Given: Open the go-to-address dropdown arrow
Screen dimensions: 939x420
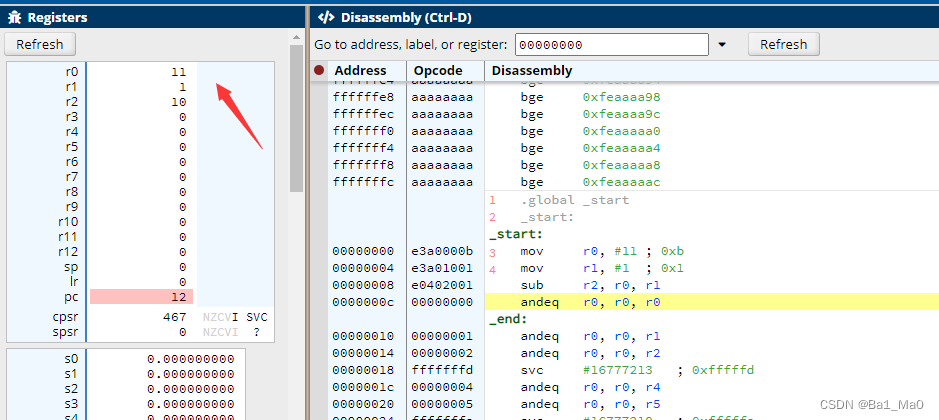Looking at the screenshot, I should tap(722, 45).
